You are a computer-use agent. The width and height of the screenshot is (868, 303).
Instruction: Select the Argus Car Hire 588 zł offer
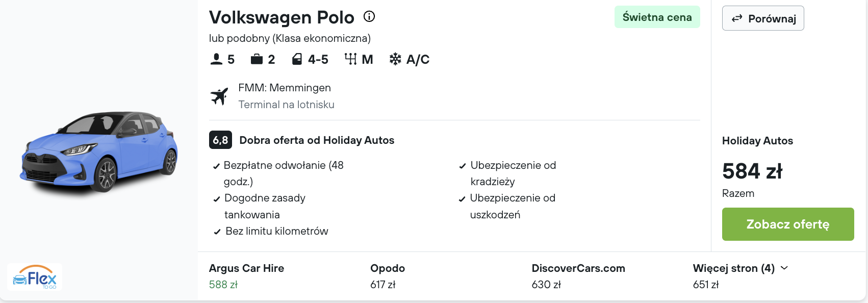click(x=246, y=276)
